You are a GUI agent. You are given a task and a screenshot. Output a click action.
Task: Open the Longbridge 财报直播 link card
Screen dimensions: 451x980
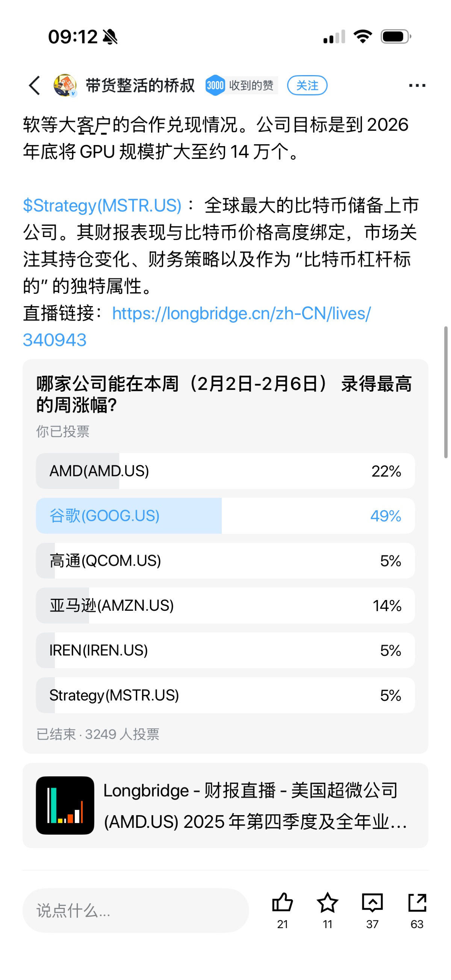point(225,806)
